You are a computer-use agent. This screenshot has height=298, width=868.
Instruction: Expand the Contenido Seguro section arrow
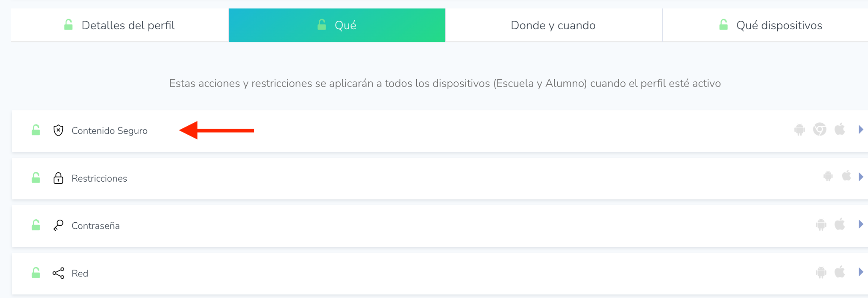pyautogui.click(x=860, y=130)
